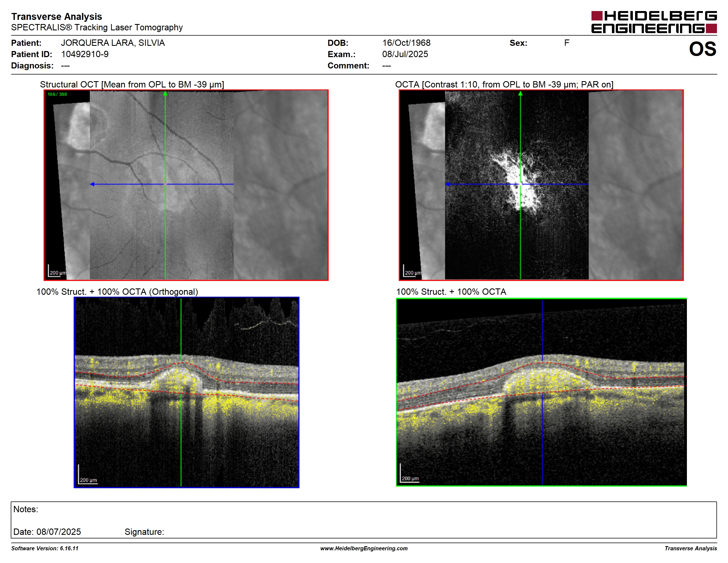The width and height of the screenshot is (728, 563).
Task: Click the Comment label
Action: click(x=348, y=66)
